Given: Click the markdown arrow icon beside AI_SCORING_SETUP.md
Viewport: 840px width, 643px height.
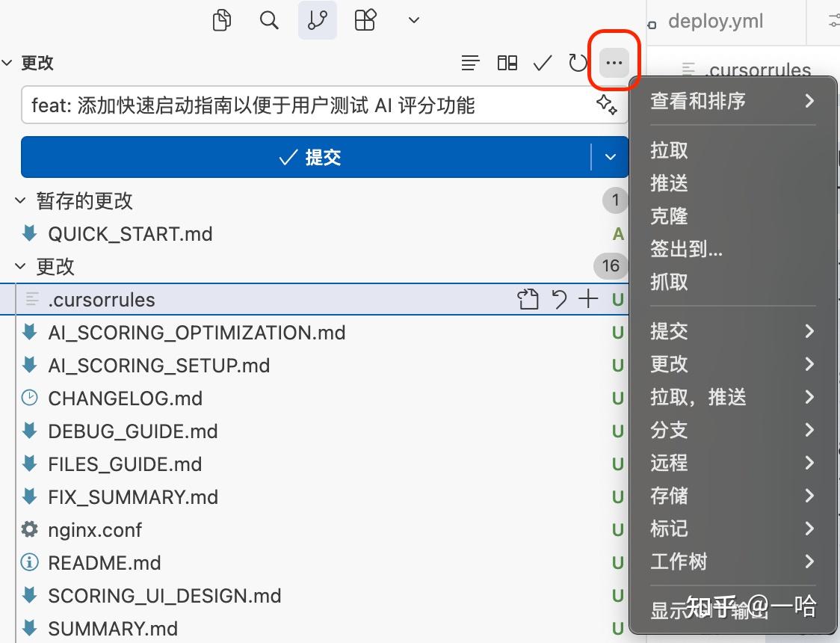Looking at the screenshot, I should [x=29, y=364].
